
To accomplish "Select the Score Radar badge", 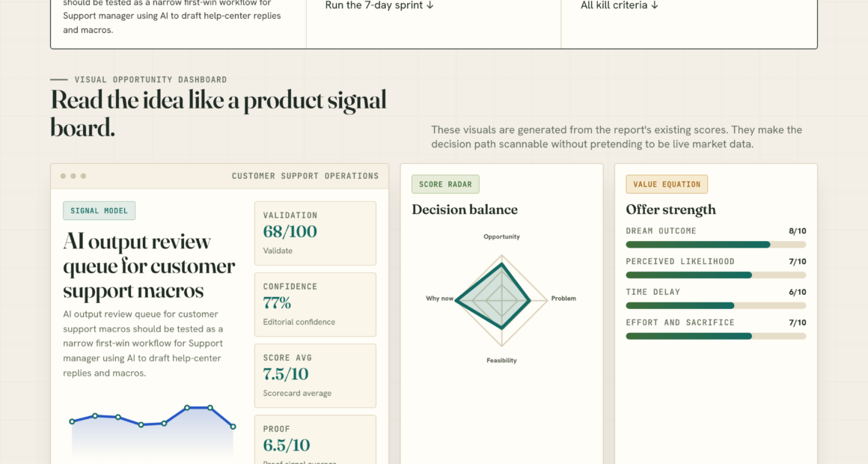I will pyautogui.click(x=445, y=184).
